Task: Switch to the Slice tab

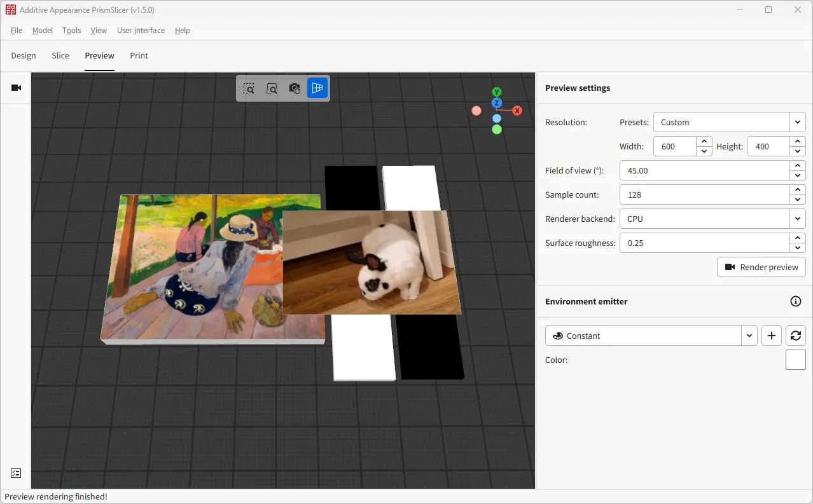Action: click(x=60, y=55)
